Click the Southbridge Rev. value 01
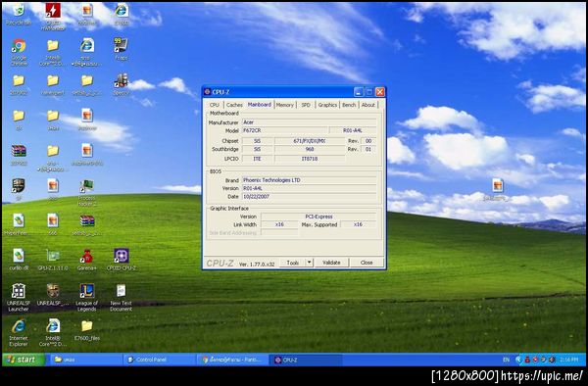Viewport: 588px width, 386px height. [x=368, y=149]
